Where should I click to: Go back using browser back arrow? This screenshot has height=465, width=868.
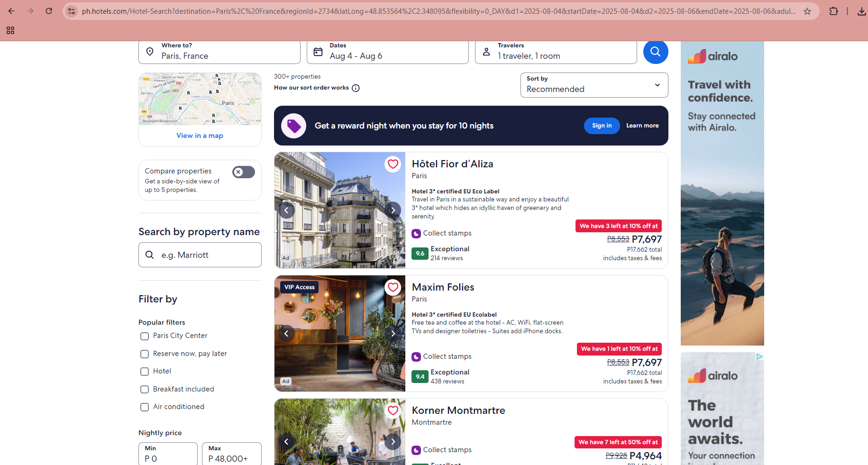11,11
